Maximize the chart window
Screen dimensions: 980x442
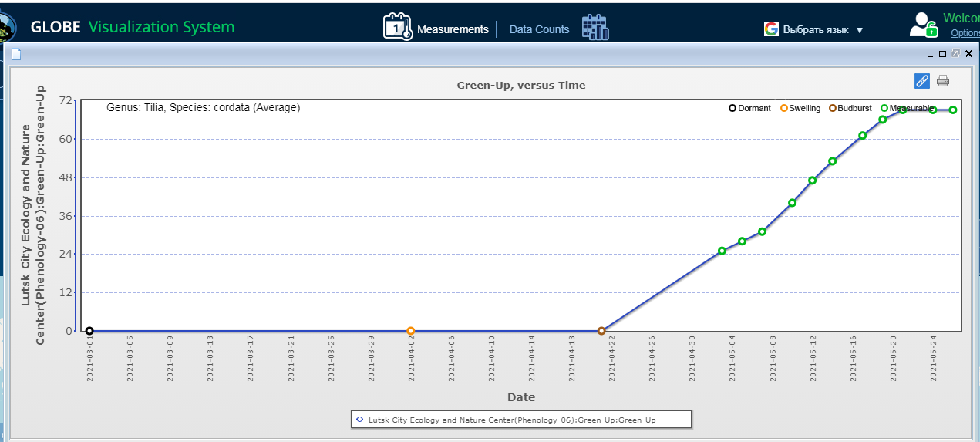click(942, 54)
